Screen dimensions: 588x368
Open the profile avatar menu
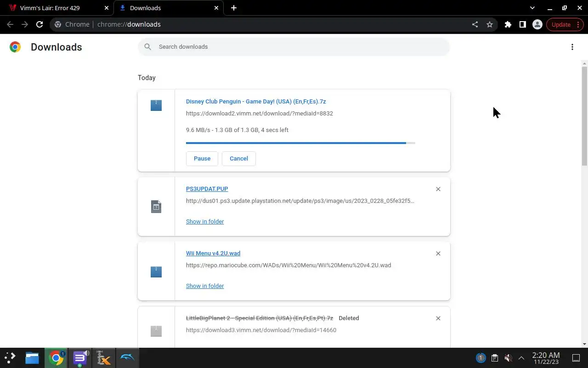[x=537, y=24]
